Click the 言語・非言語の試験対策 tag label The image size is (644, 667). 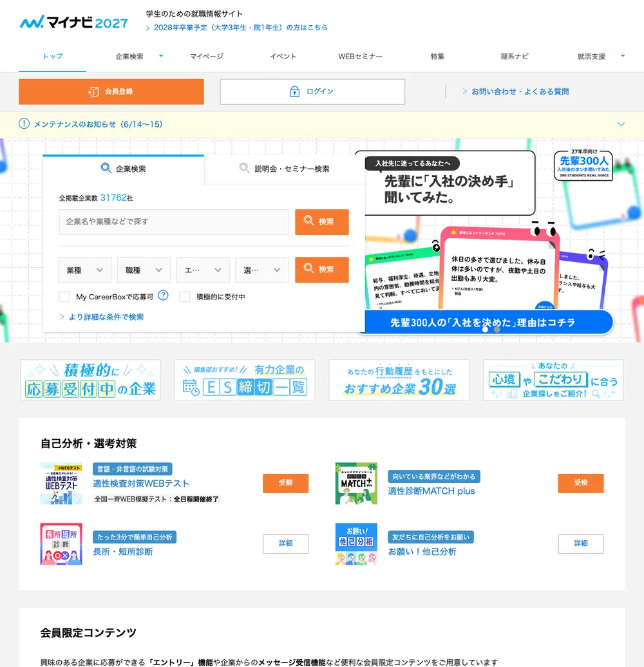pyautogui.click(x=132, y=469)
